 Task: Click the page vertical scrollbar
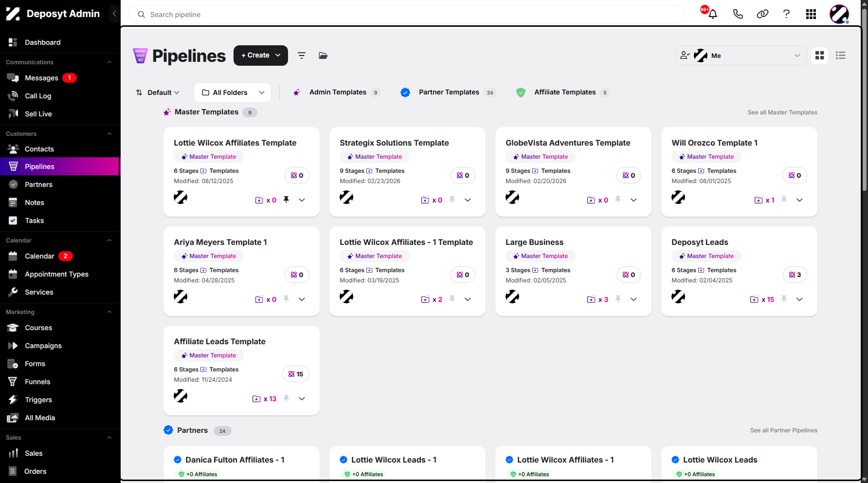click(x=864, y=97)
